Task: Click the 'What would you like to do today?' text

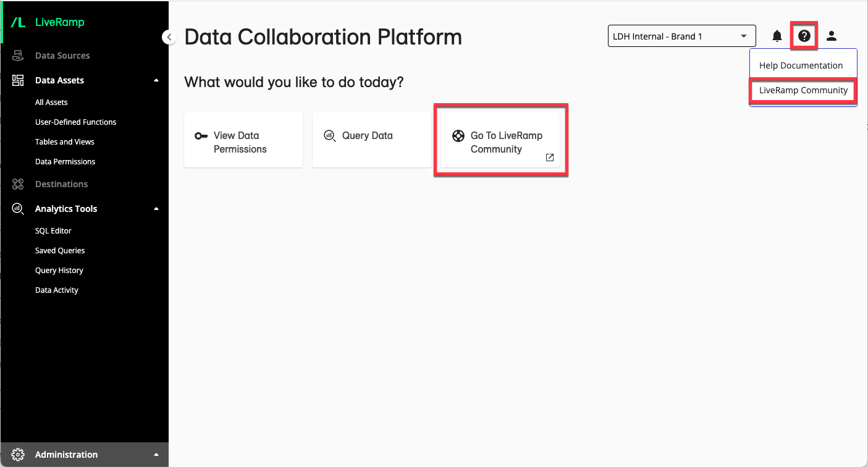Action: [x=294, y=82]
